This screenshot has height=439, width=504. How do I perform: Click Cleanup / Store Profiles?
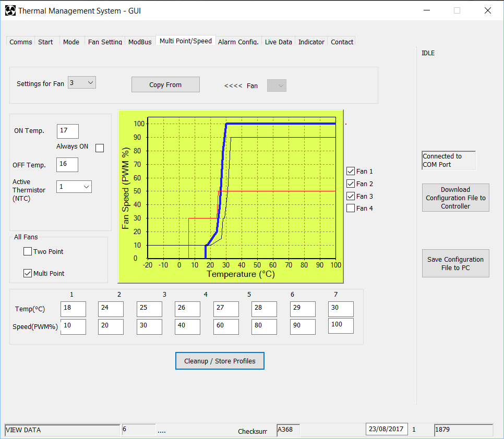(x=220, y=361)
